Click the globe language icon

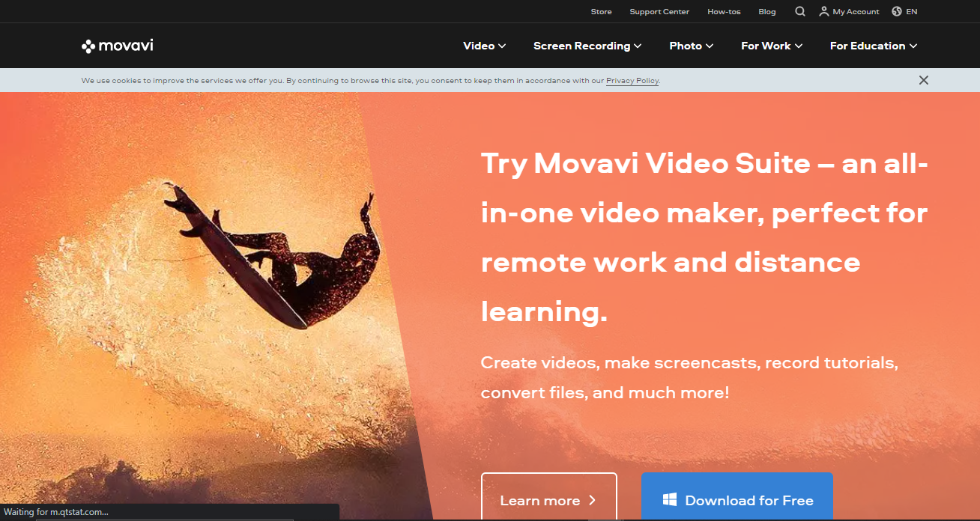tap(897, 11)
